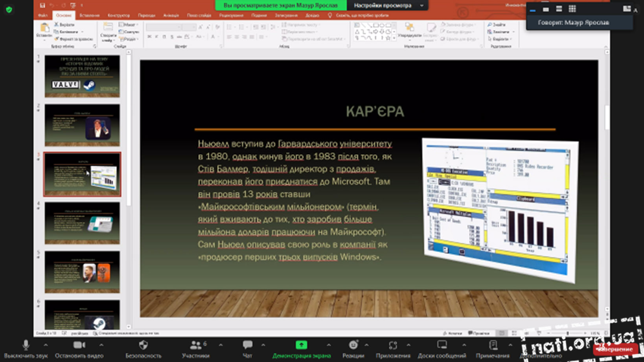Switch Zoom to gallery grid view icon

(572, 9)
